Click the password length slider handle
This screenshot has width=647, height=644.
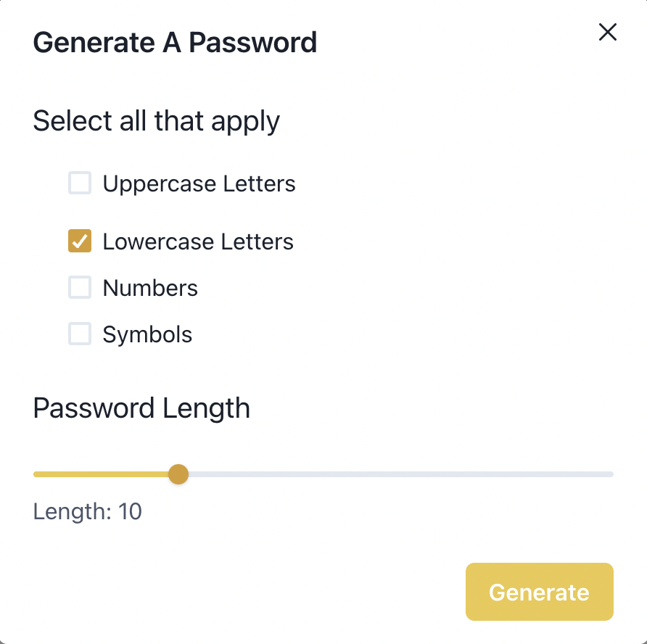(x=178, y=474)
